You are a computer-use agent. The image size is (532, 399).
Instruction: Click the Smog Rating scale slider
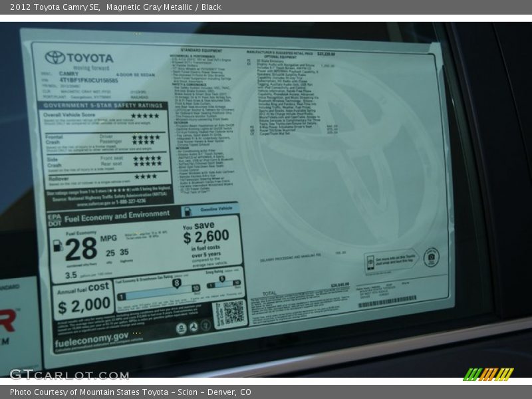pos(221,282)
